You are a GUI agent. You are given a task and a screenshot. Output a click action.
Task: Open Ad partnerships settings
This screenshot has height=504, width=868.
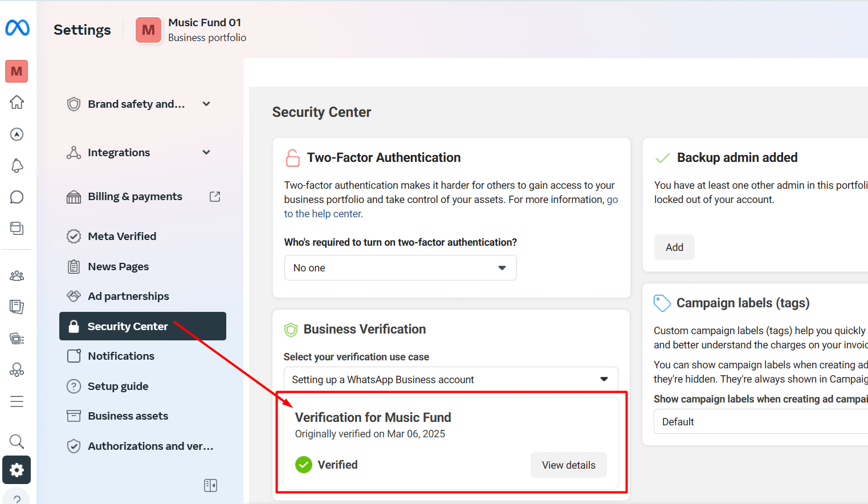click(x=142, y=296)
